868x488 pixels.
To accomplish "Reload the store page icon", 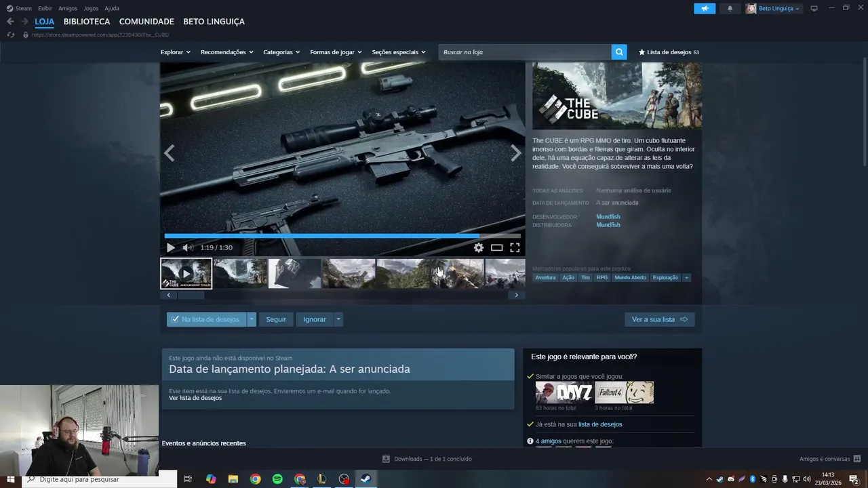I will pos(10,35).
